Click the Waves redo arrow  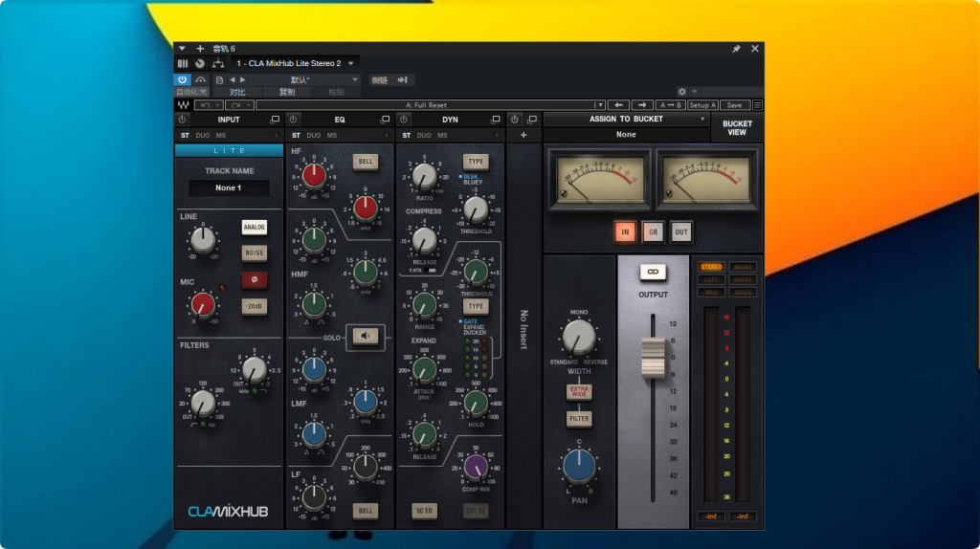238,105
